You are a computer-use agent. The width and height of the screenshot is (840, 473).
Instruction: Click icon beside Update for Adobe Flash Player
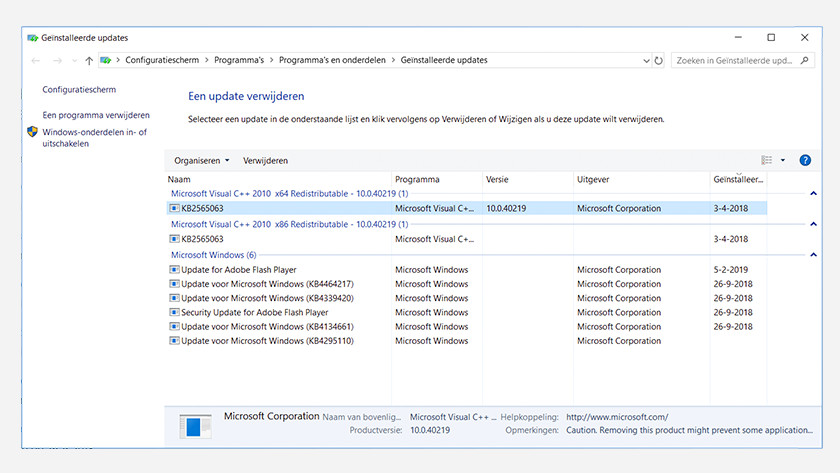point(174,269)
